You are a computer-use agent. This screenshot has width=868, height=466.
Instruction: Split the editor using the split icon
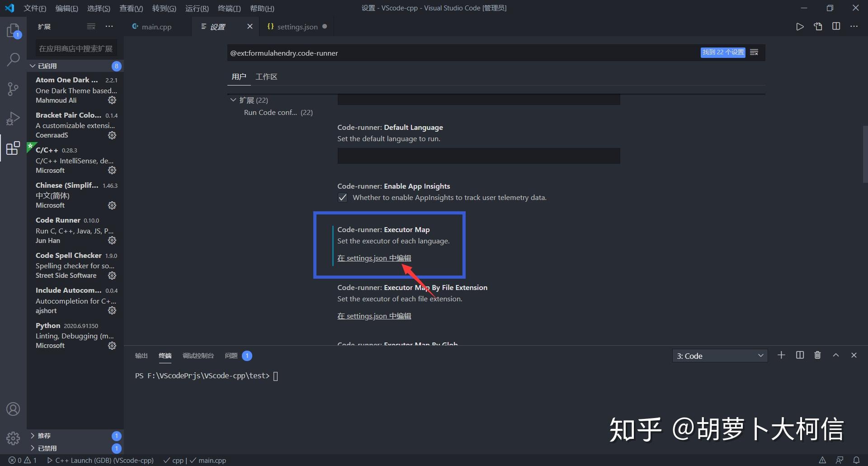point(836,26)
